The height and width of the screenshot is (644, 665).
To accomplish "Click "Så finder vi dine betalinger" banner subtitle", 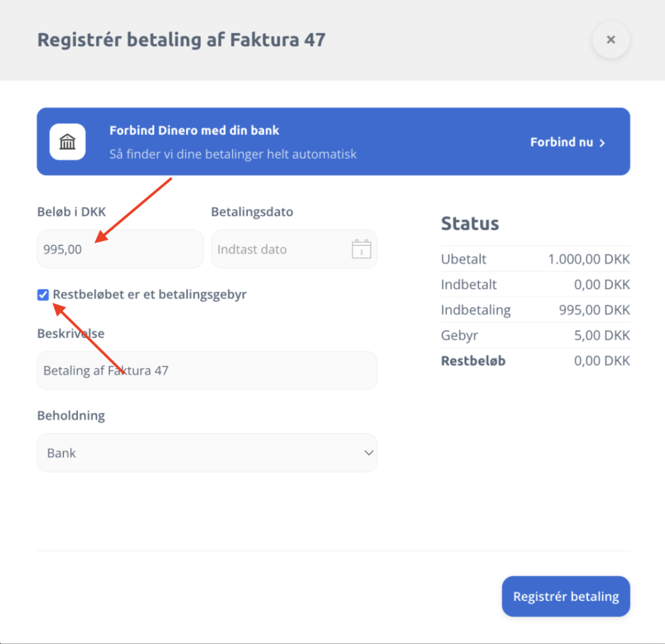I will coord(233,155).
